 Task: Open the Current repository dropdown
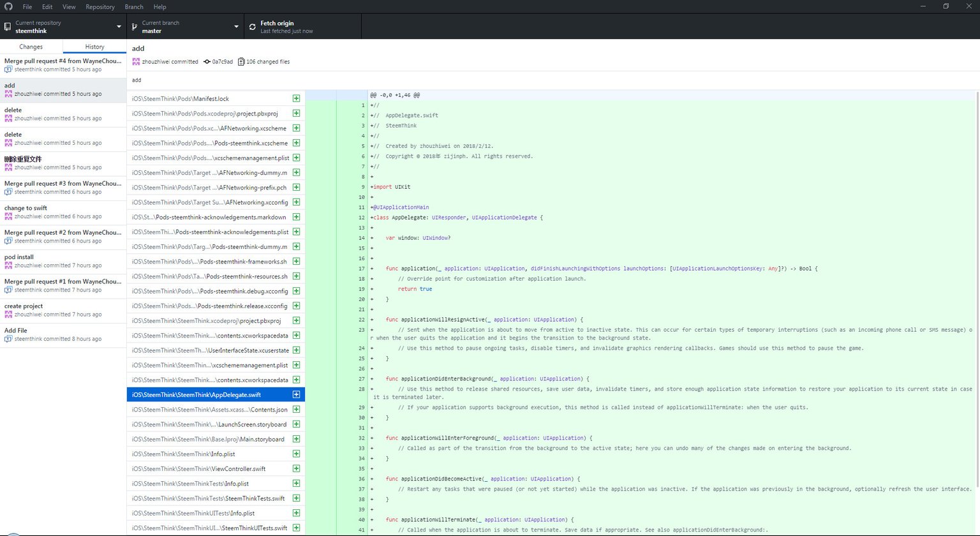click(x=63, y=27)
